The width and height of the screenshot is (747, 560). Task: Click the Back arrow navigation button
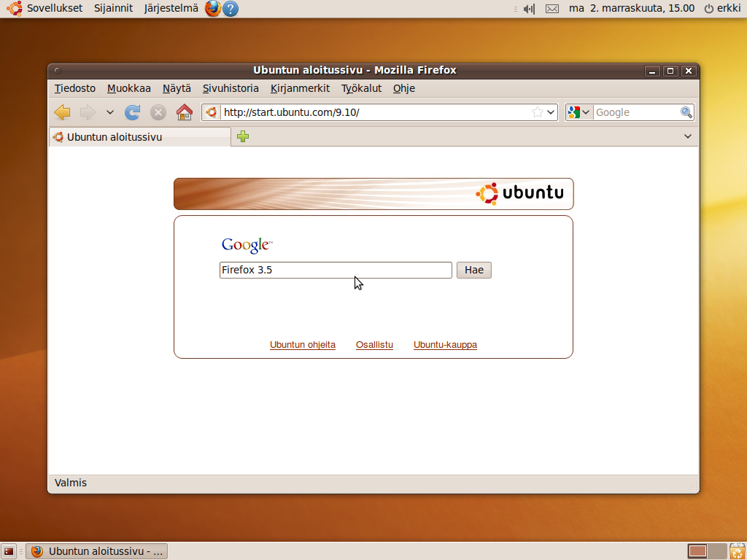click(x=63, y=112)
